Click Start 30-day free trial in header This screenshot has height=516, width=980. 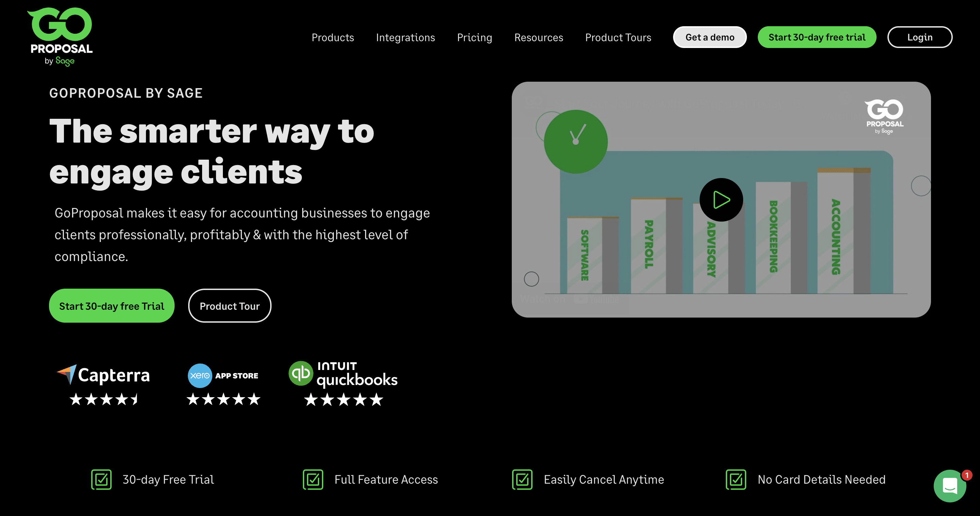point(817,37)
